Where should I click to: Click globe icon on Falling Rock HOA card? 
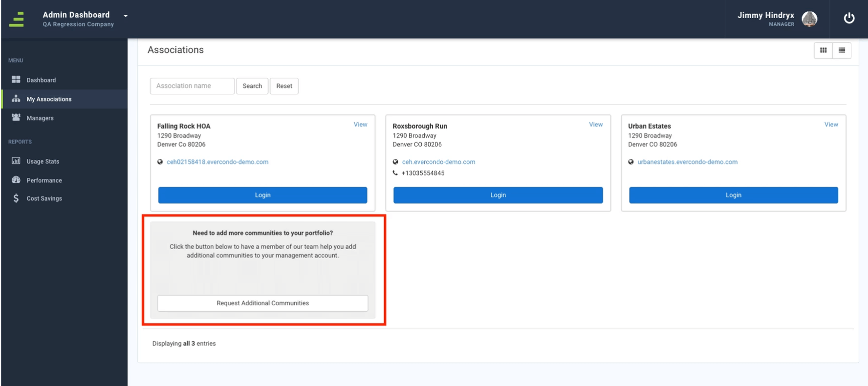pos(160,162)
